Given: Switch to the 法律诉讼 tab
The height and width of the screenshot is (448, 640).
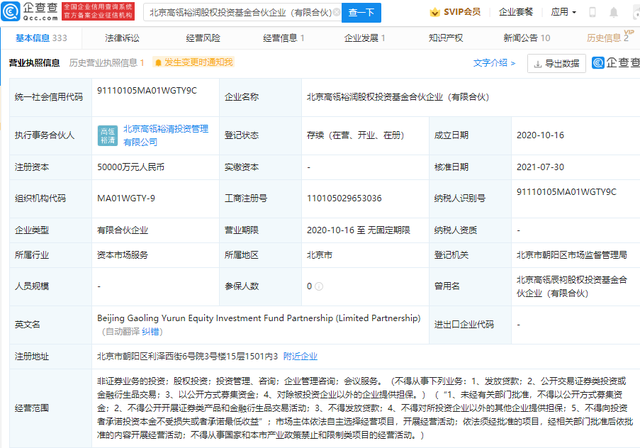Looking at the screenshot, I should (122, 38).
